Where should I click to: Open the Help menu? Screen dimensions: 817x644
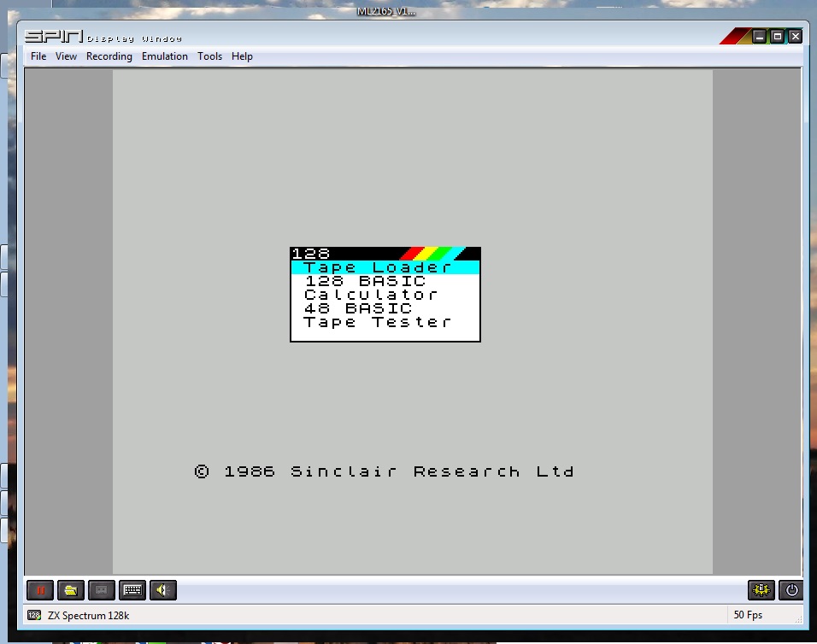243,56
